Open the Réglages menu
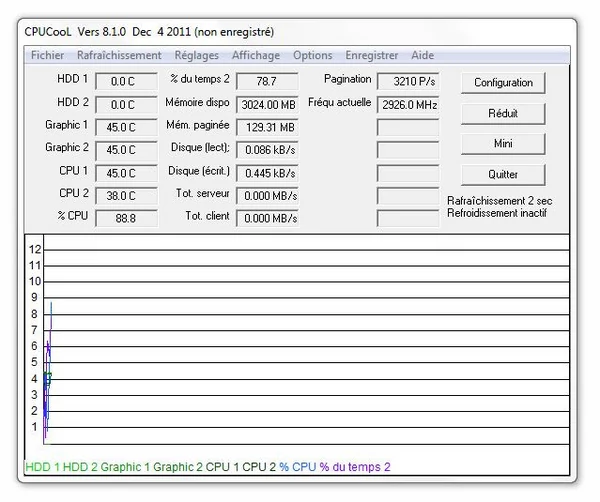The height and width of the screenshot is (502, 600). 197,55
